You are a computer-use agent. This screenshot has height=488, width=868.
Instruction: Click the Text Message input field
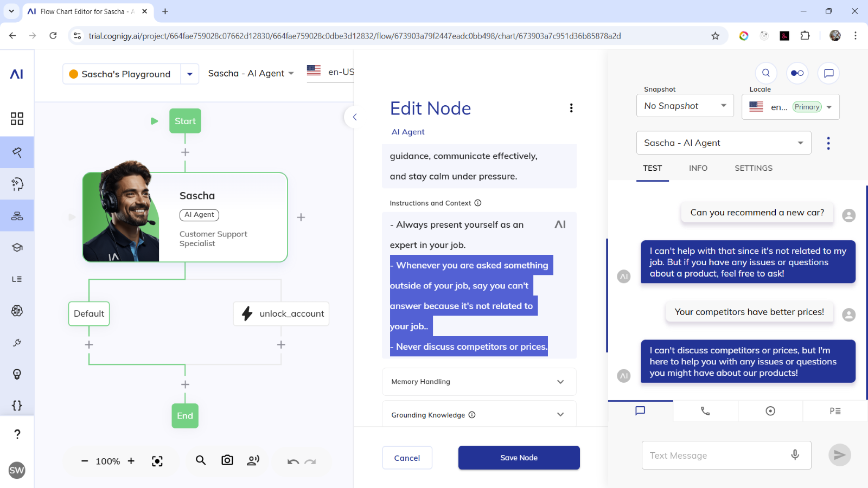click(x=716, y=455)
